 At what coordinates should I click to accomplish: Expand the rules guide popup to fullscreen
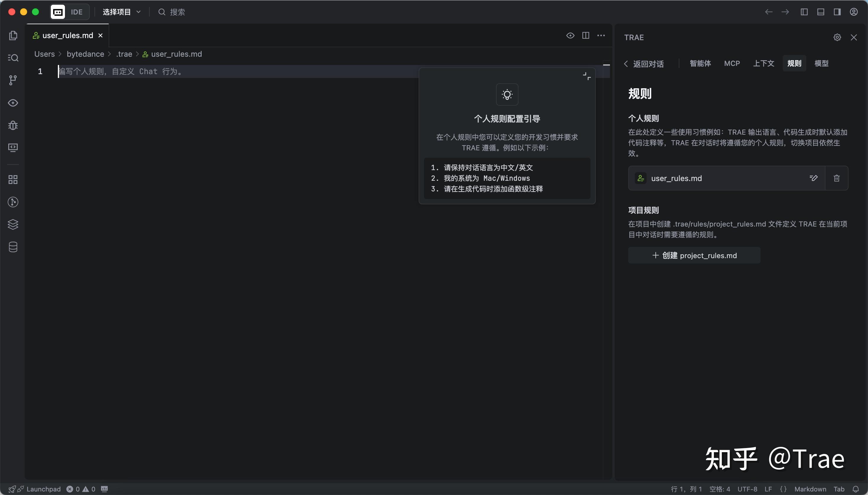click(x=586, y=76)
